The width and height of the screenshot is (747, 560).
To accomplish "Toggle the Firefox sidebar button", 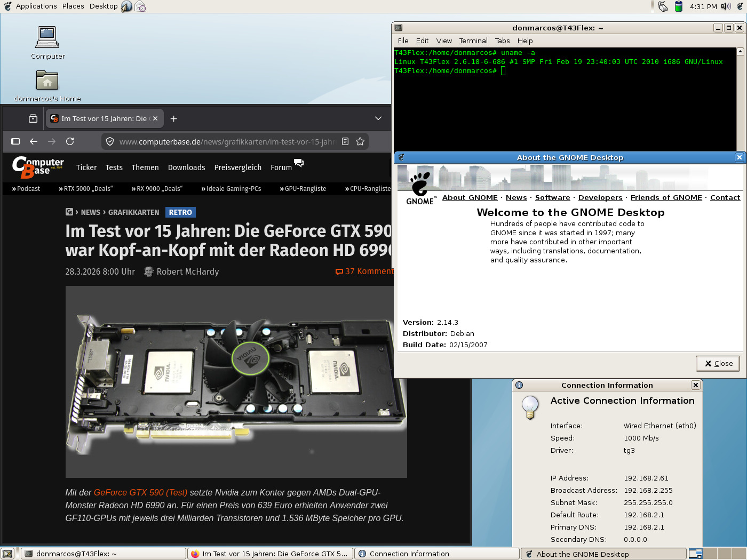I will [x=15, y=141].
